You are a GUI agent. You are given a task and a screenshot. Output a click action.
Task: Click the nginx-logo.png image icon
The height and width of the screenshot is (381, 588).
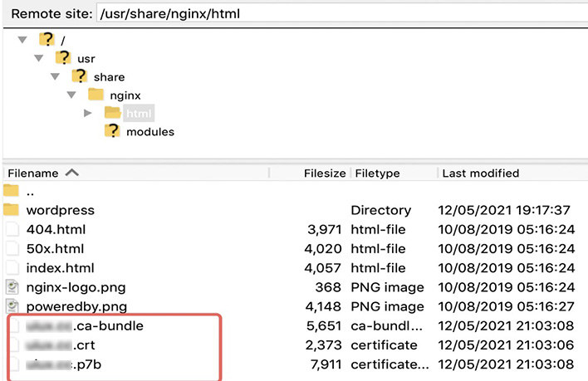(12, 287)
